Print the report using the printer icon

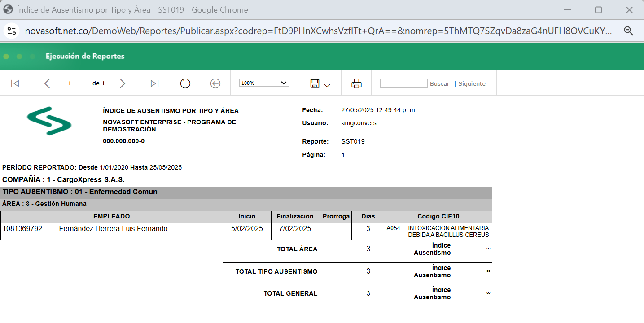pyautogui.click(x=357, y=83)
